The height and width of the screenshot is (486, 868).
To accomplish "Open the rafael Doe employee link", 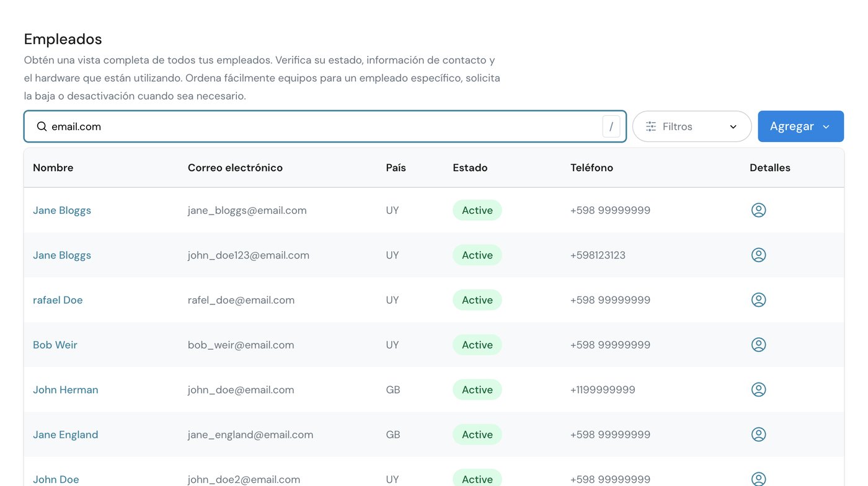I will pyautogui.click(x=58, y=300).
